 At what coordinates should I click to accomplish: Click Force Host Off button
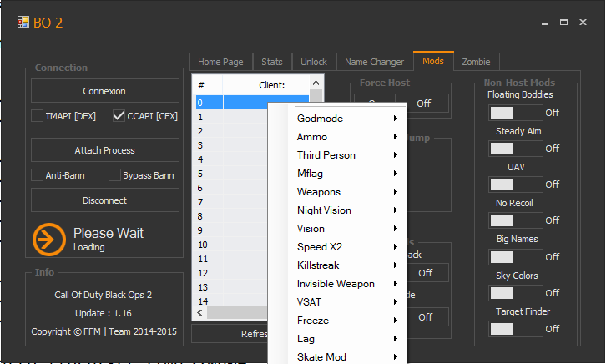pyautogui.click(x=424, y=104)
